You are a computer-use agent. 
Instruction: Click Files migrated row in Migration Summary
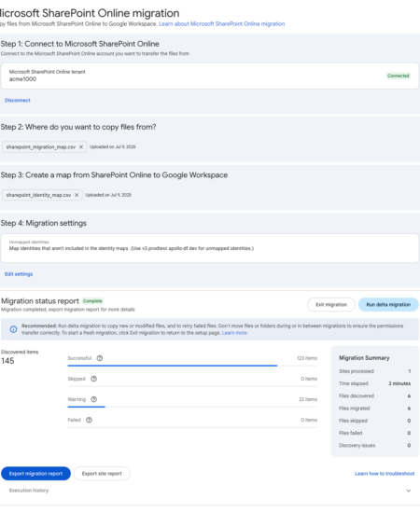[375, 409]
